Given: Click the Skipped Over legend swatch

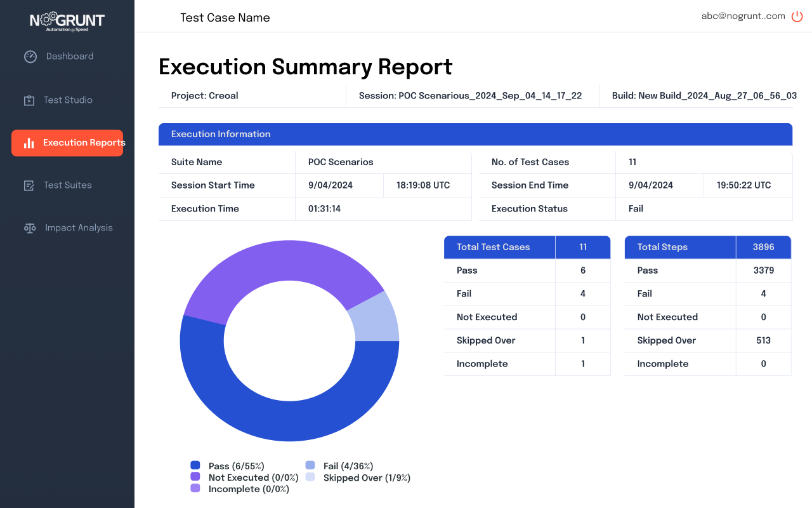Looking at the screenshot, I should tap(310, 478).
